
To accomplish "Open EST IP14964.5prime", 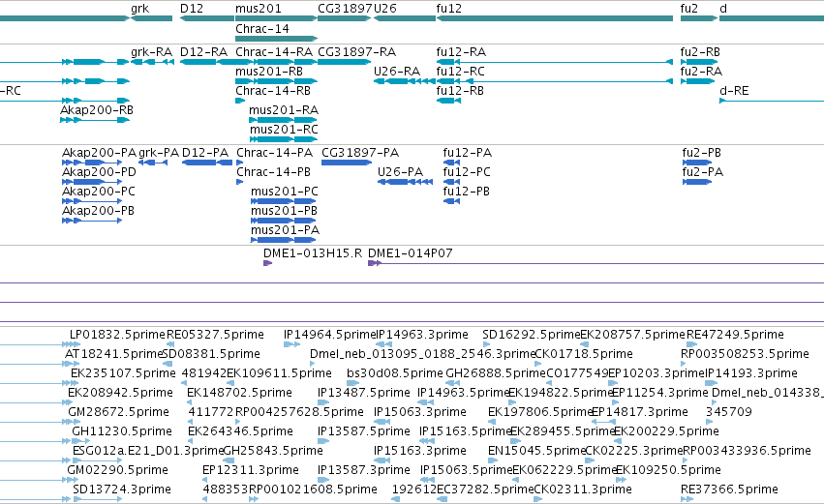I will pyautogui.click(x=330, y=335).
